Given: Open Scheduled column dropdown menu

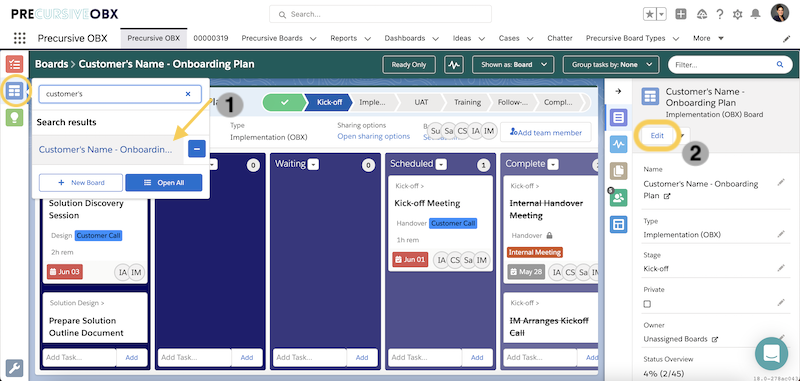Looking at the screenshot, I should tap(441, 164).
